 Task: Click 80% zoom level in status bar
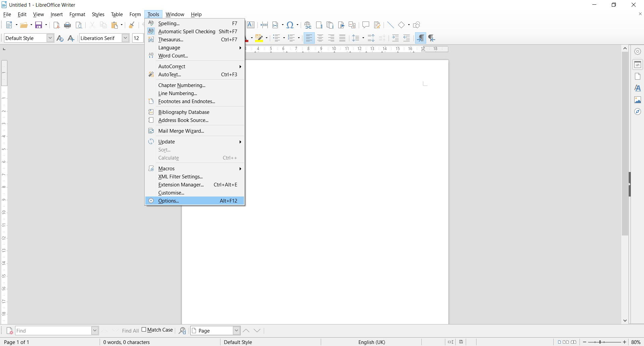click(636, 342)
